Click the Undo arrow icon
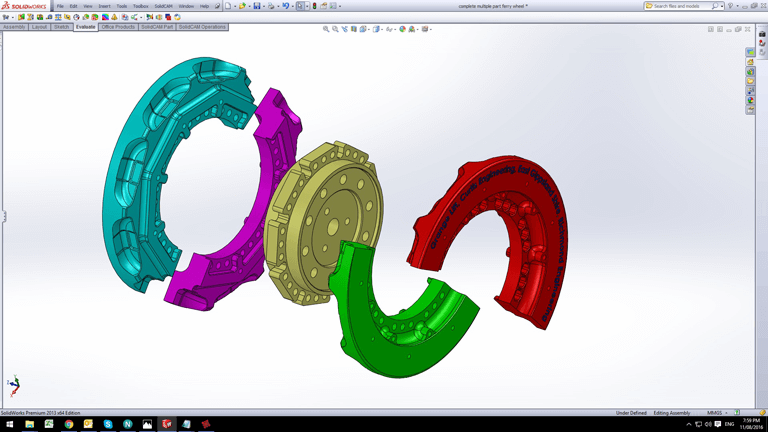 pos(285,6)
